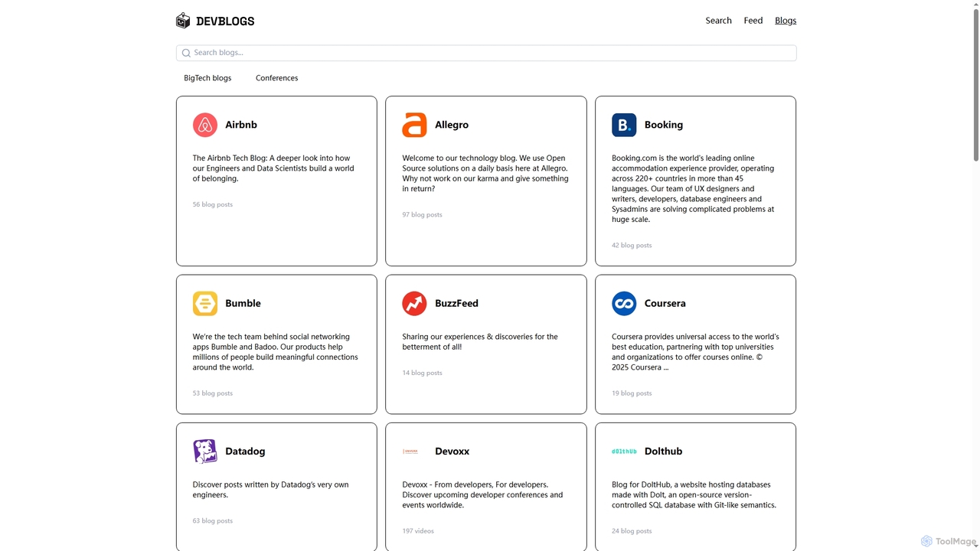Viewport: 980px width, 551px height.
Task: Focus the Search blogs input field
Action: click(x=486, y=53)
